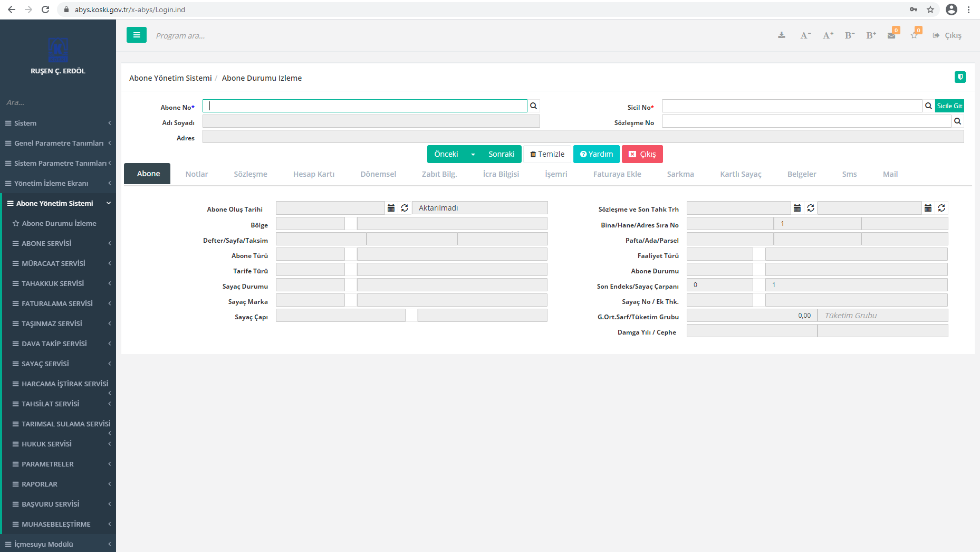Image resolution: width=980 pixels, height=552 pixels.
Task: Click the Yardım help button
Action: tap(596, 154)
